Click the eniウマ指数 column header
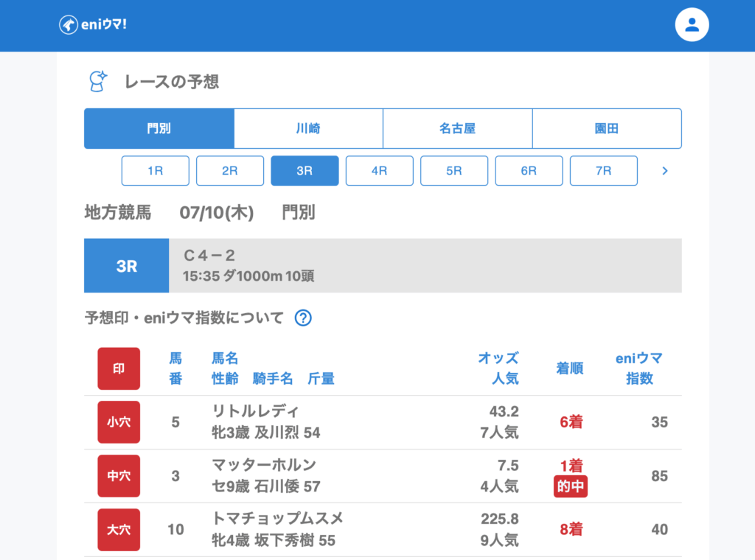755x560 pixels. [x=639, y=368]
